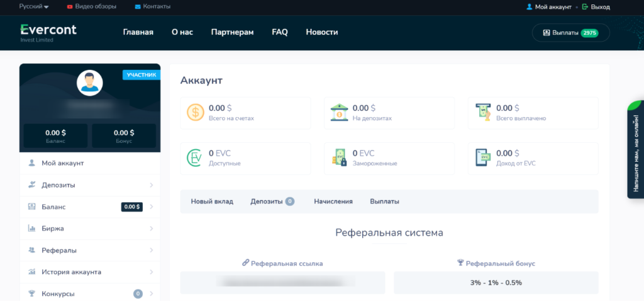Click the Выплаты button in header
The height and width of the screenshot is (301, 644).
point(571,33)
